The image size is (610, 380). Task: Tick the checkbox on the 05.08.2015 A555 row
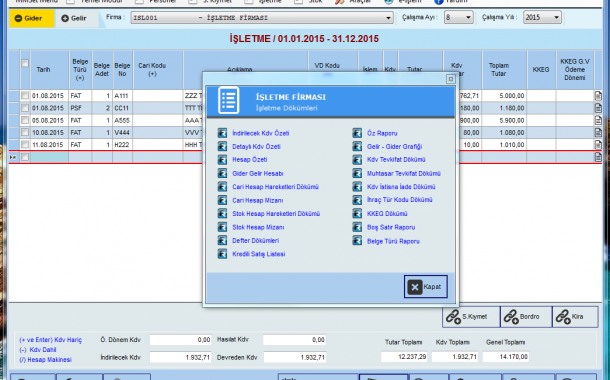pyautogui.click(x=25, y=120)
